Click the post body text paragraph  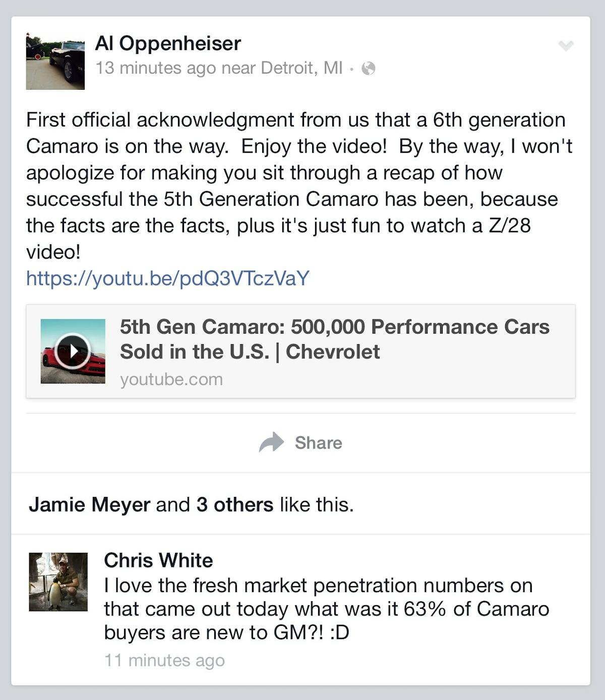298,185
